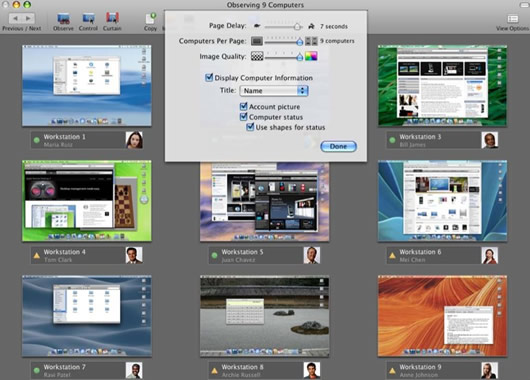This screenshot has width=530, height=380.
Task: Click Anne Johnson account picture
Action: (489, 370)
